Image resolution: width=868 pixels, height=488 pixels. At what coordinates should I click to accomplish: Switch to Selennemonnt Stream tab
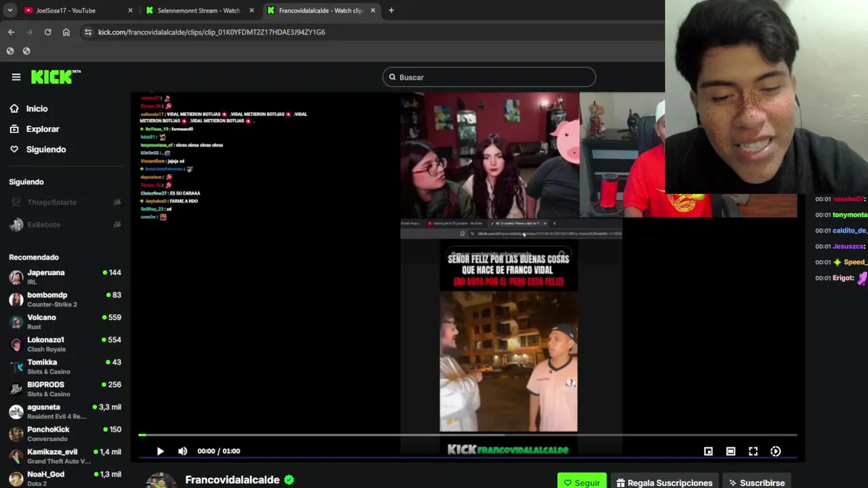coord(199,10)
